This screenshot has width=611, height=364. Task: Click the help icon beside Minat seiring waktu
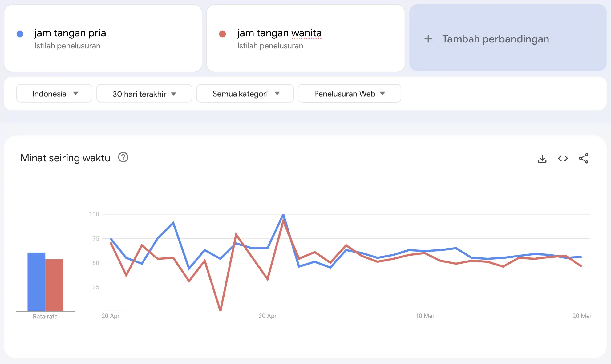coord(123,157)
